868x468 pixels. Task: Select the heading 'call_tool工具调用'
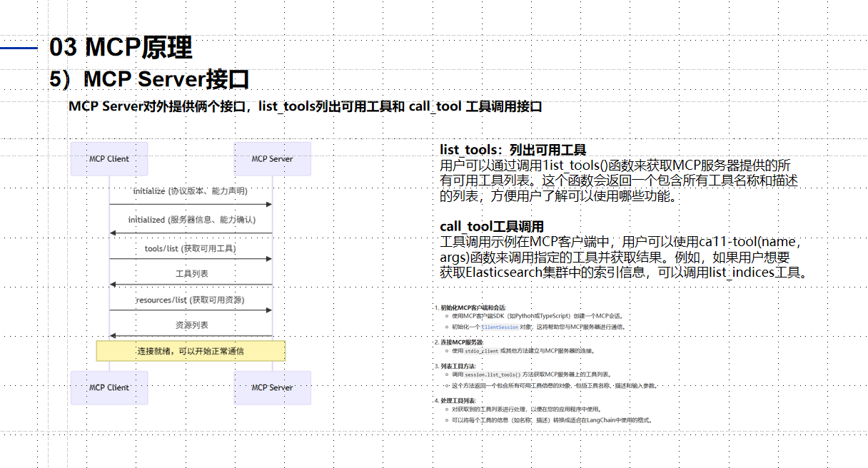pyautogui.click(x=492, y=227)
